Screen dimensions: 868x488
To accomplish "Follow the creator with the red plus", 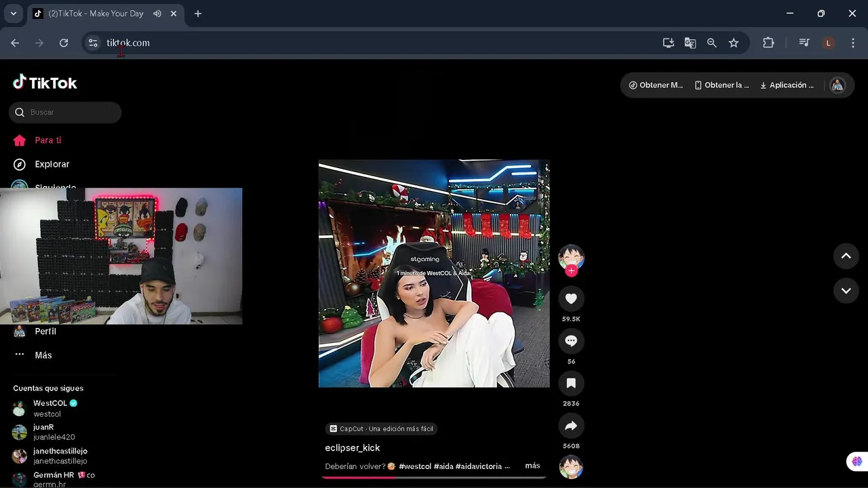I will click(x=572, y=271).
